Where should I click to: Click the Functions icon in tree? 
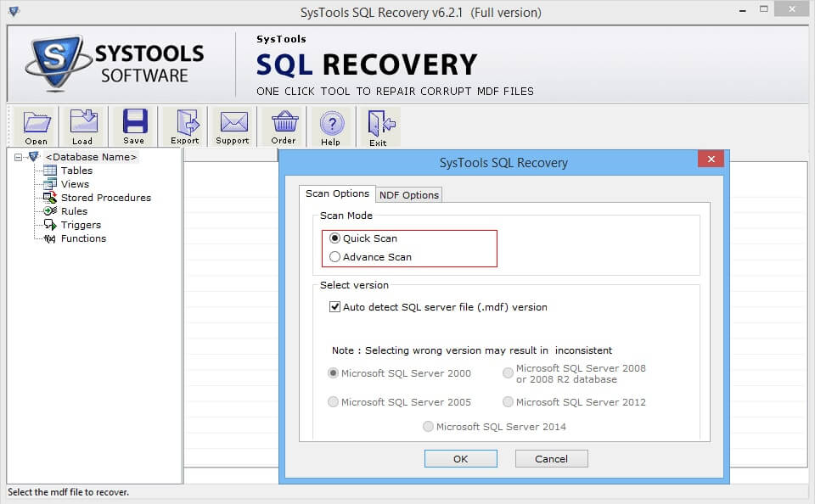click(50, 238)
